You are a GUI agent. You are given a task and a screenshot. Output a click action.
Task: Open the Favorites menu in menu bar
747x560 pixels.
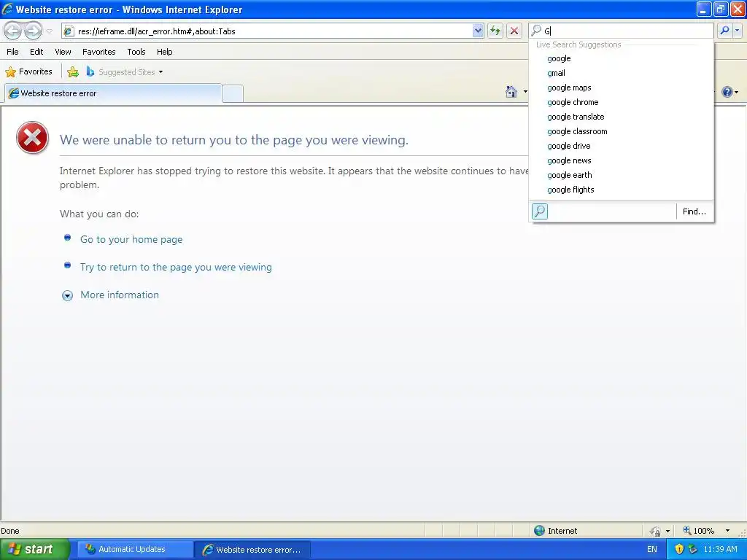[x=98, y=52]
